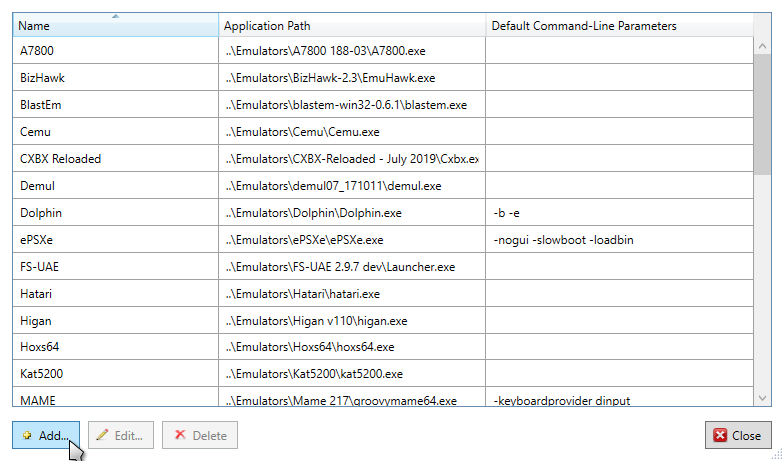
Task: Click the scrollbar up arrow
Action: coord(762,46)
